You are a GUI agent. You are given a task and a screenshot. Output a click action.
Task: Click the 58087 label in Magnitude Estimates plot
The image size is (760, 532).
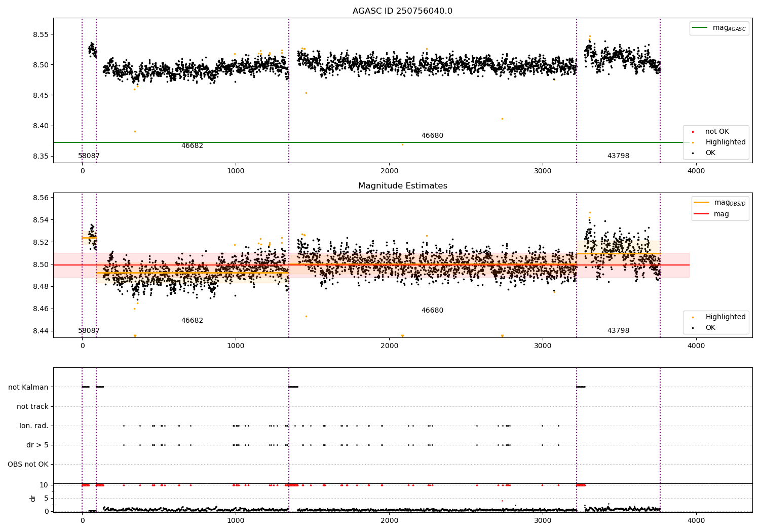pos(89,331)
